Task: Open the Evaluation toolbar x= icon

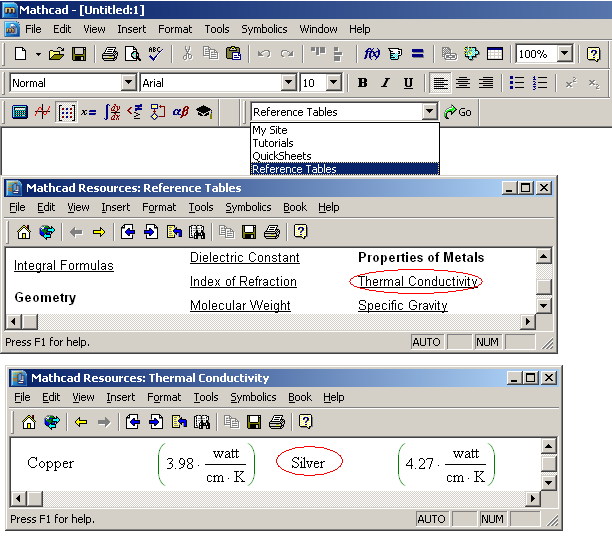Action: [x=89, y=112]
